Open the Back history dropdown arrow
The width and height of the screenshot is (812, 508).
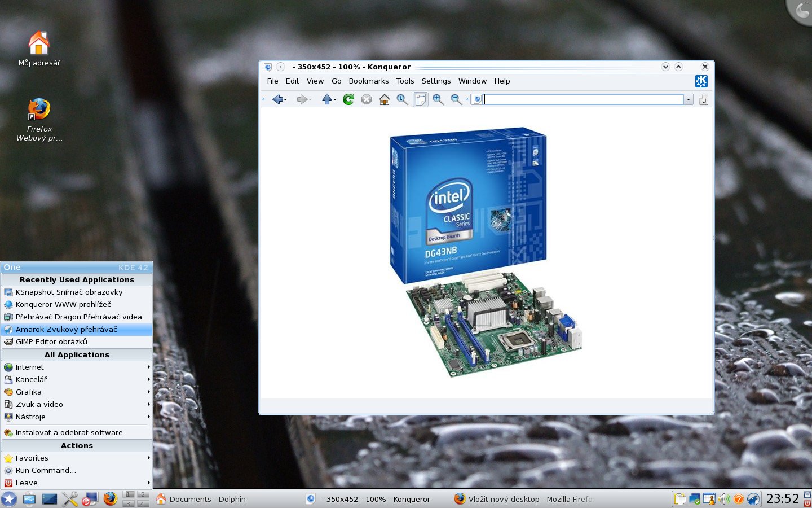[x=286, y=100]
